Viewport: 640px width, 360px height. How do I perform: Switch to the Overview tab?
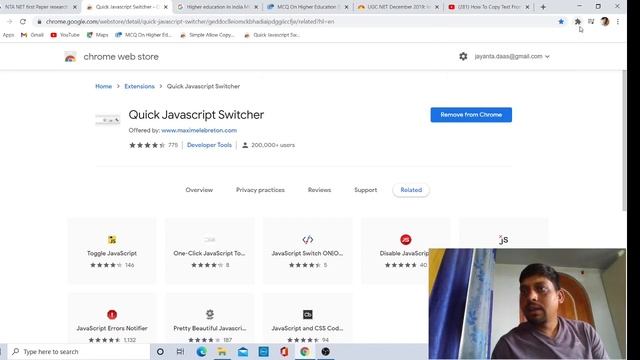click(x=199, y=190)
